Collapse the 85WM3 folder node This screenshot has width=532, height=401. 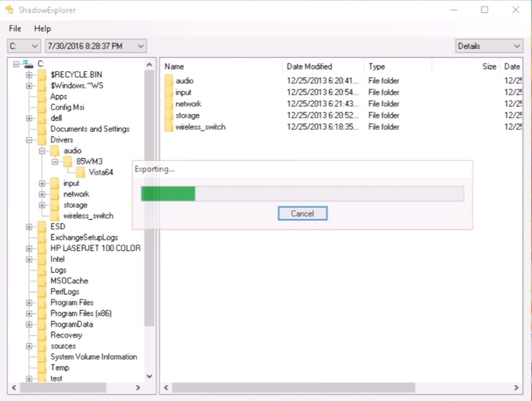[x=55, y=162]
